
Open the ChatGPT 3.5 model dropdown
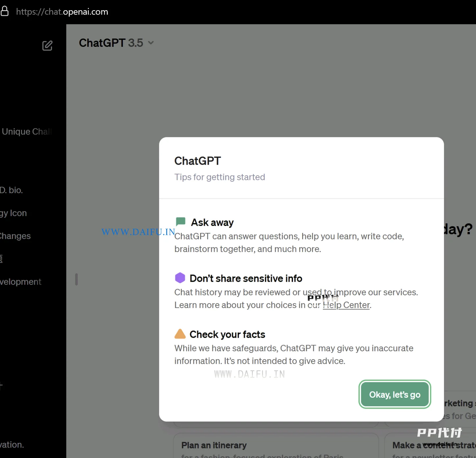point(116,43)
